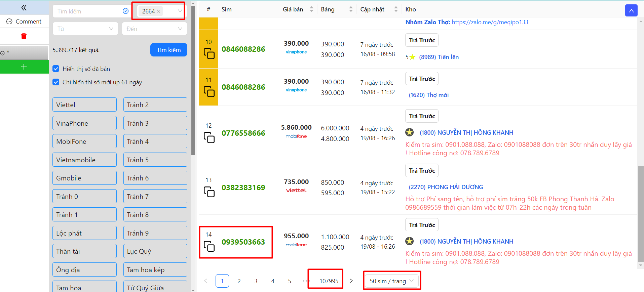Image resolution: width=644 pixels, height=292 pixels.
Task: Remove the 2664 tag
Action: click(x=159, y=11)
